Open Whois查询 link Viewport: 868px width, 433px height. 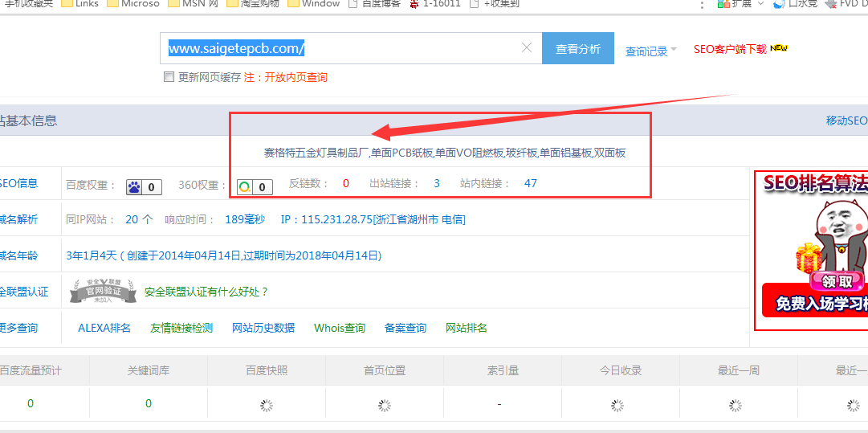(340, 328)
